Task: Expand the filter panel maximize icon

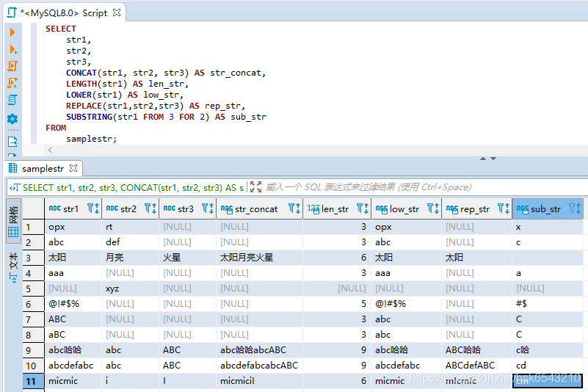Action: point(255,186)
